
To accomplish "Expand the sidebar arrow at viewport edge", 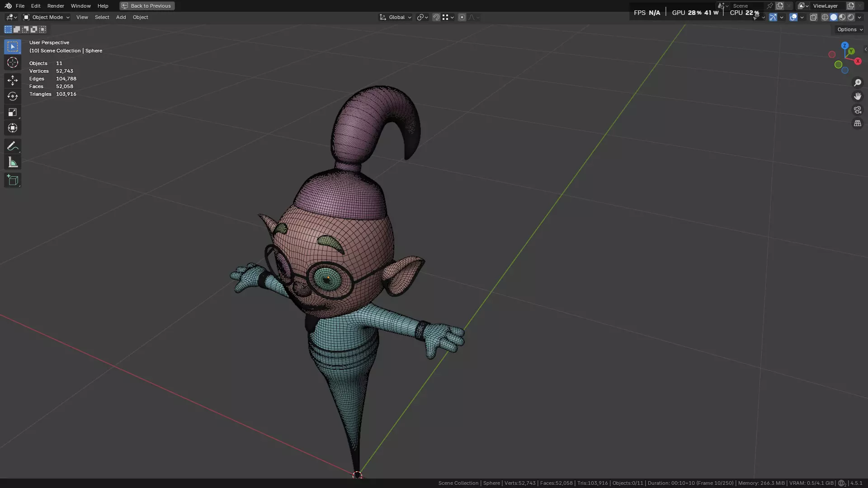I will pyautogui.click(x=865, y=49).
